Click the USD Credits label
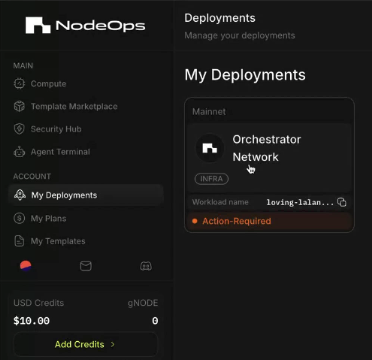Image resolution: width=372 pixels, height=360 pixels. [39, 303]
